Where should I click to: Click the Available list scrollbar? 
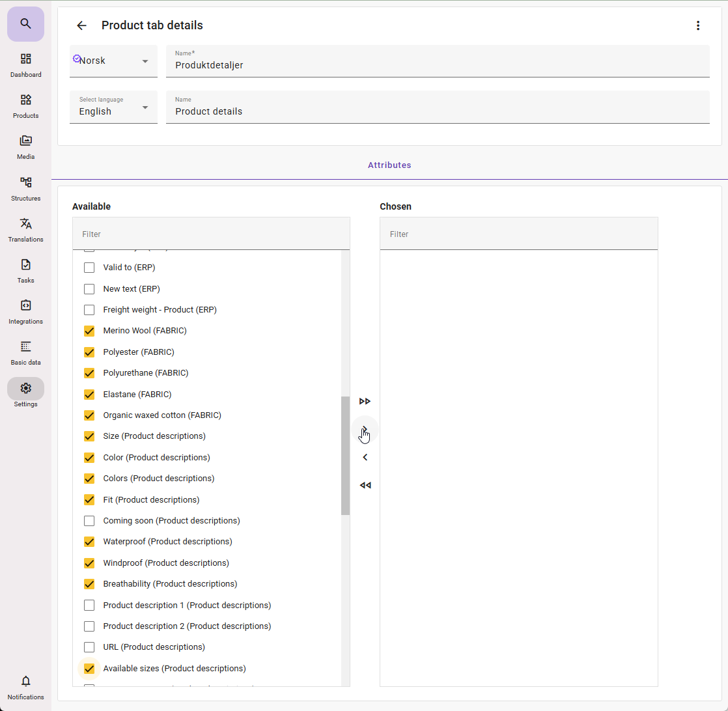point(345,456)
